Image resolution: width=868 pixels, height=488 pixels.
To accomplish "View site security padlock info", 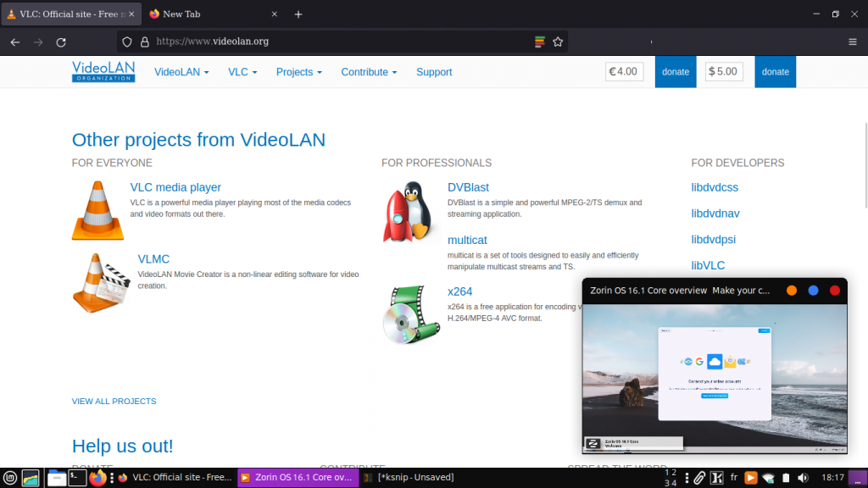I will (x=145, y=42).
